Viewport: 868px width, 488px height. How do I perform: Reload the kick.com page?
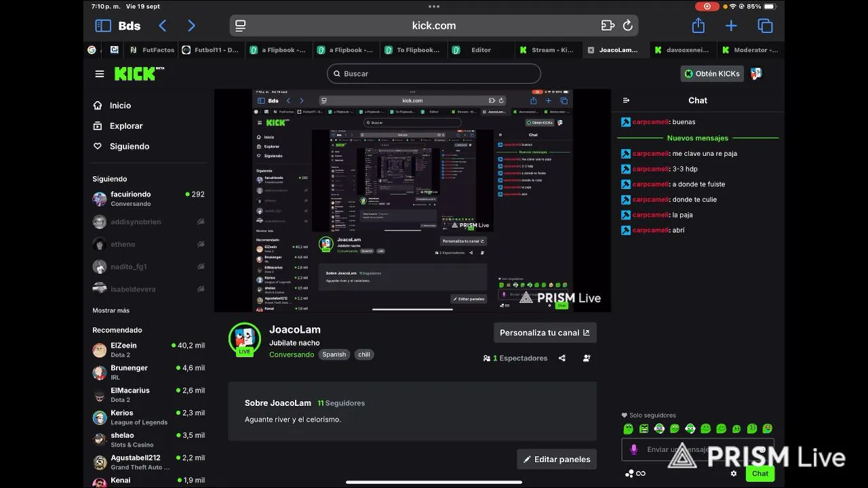[628, 26]
